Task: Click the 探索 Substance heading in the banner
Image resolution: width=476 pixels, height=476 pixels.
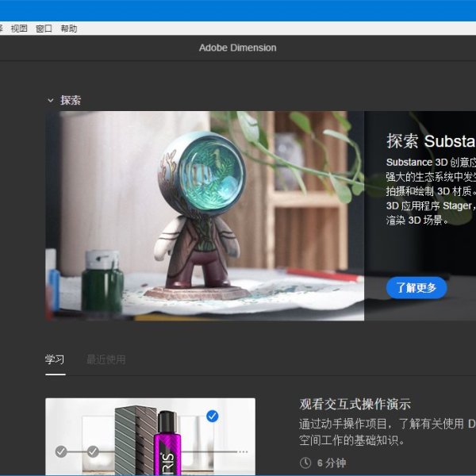Action: (431, 141)
